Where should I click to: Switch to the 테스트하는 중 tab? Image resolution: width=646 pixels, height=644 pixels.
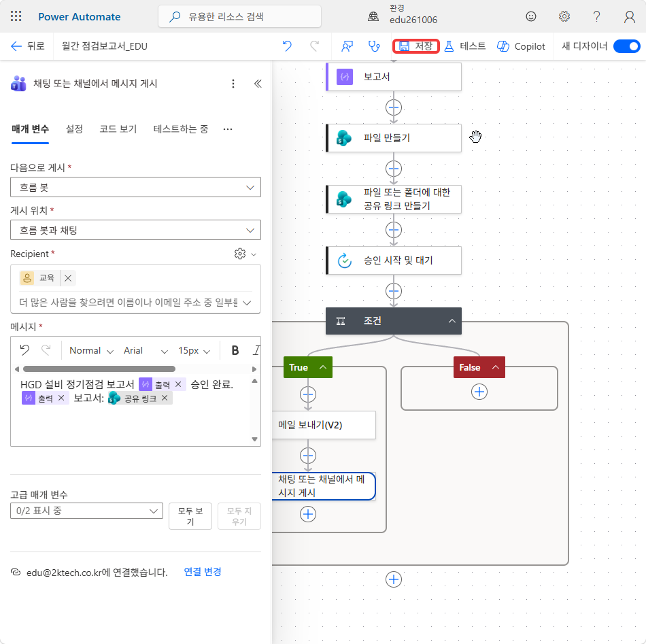click(x=180, y=129)
